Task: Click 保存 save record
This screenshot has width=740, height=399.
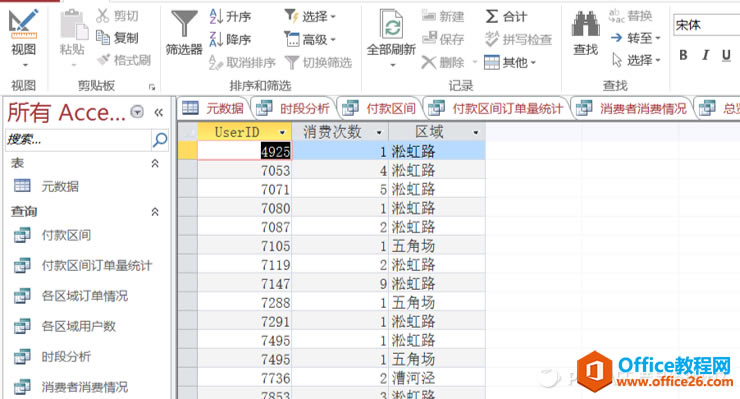Action: coord(443,39)
